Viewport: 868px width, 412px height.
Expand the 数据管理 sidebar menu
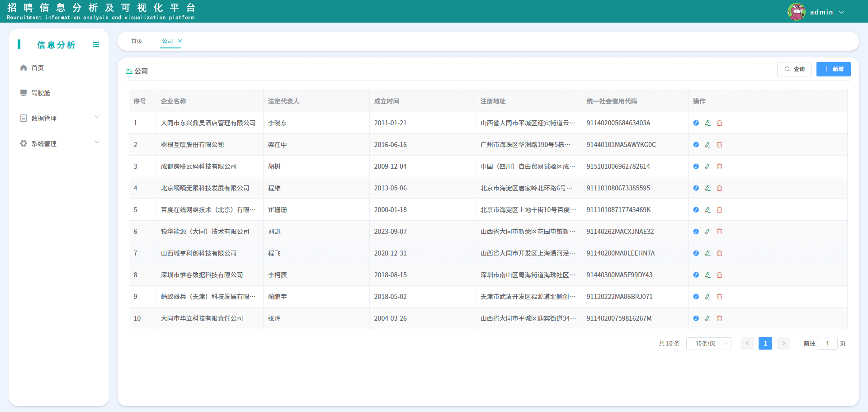click(59, 118)
